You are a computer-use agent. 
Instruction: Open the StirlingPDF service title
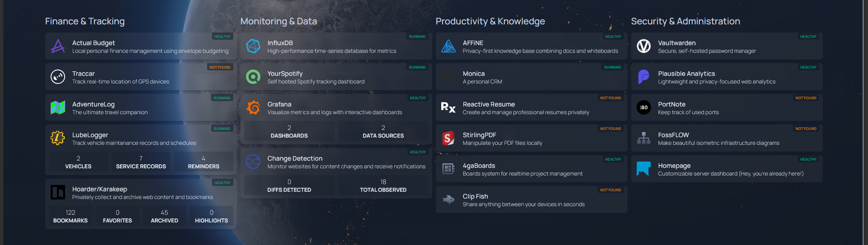(480, 135)
